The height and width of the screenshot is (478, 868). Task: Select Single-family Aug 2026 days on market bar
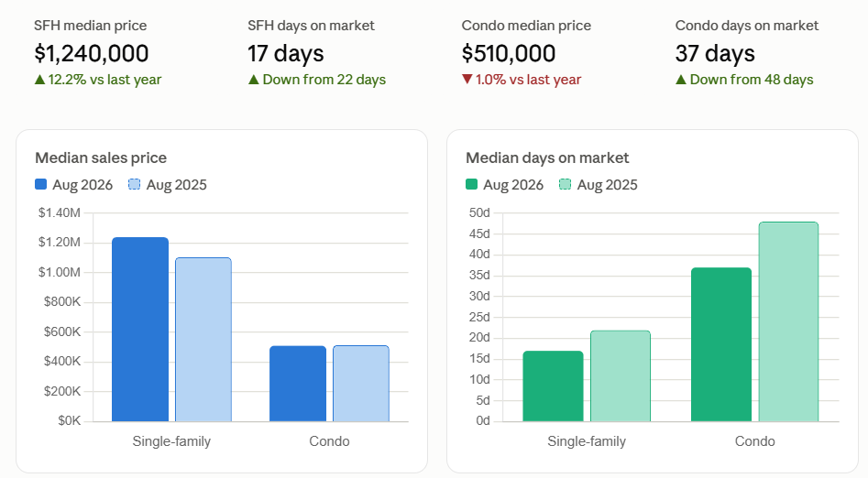[x=553, y=386]
